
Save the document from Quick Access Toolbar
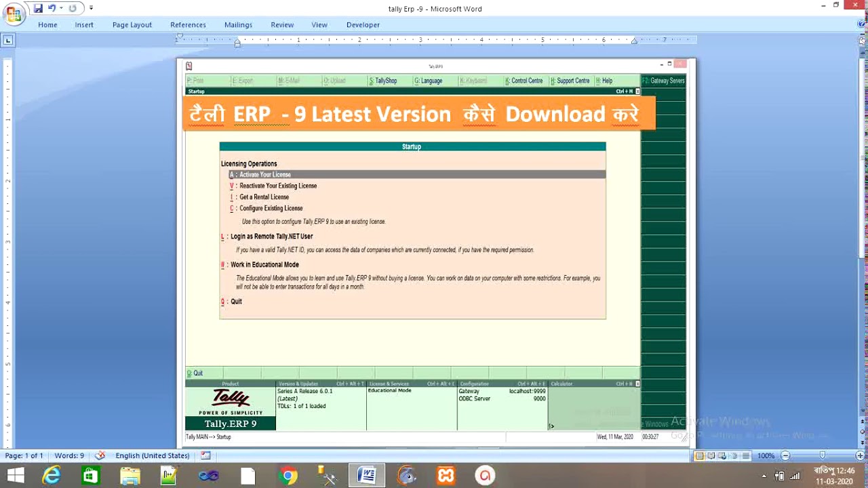[x=38, y=8]
